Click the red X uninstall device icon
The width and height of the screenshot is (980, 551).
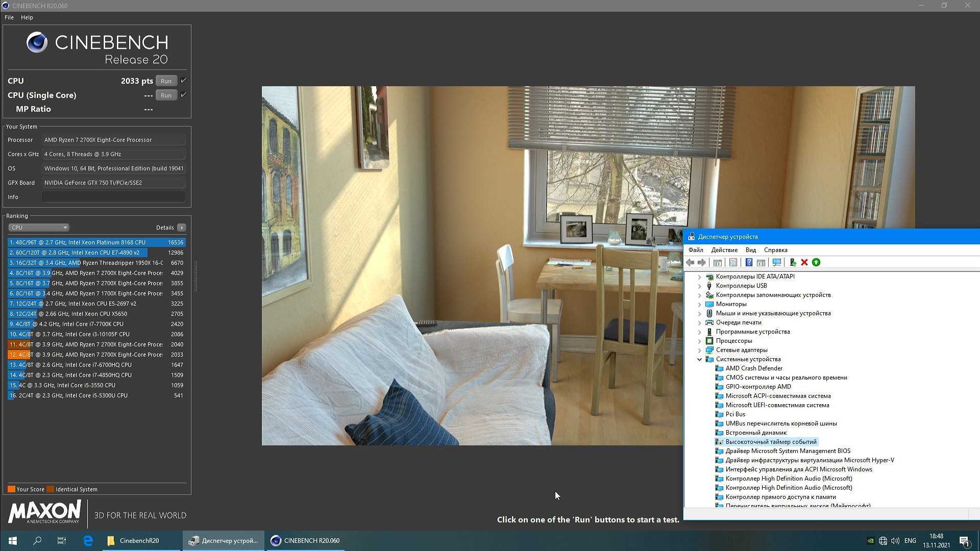pyautogui.click(x=804, y=262)
